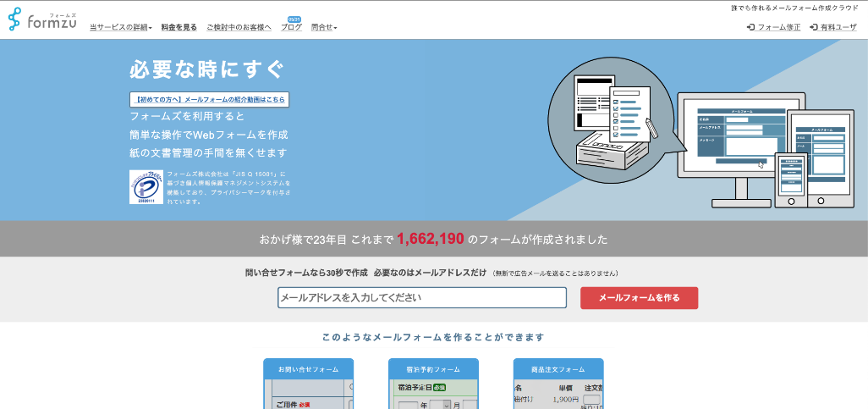Click the tablet illustration

tap(821, 158)
